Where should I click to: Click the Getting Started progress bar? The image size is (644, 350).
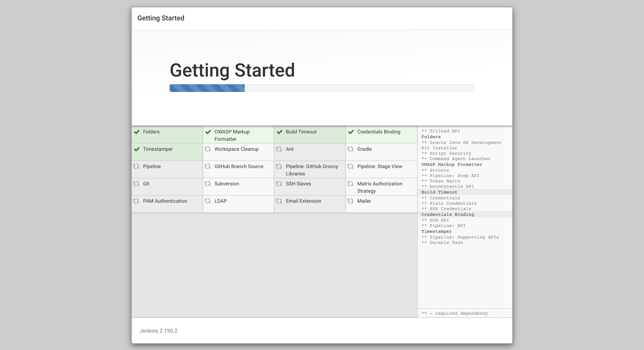(322, 88)
